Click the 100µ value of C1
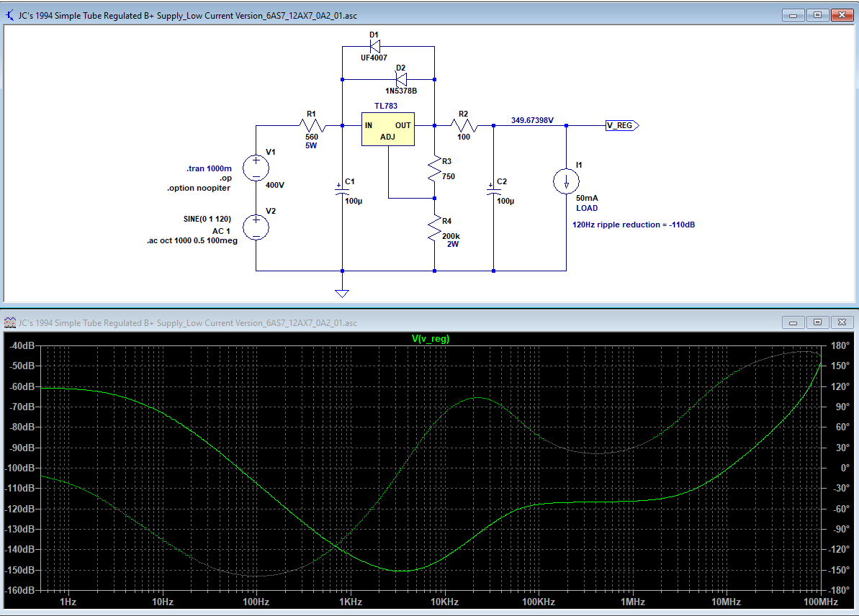This screenshot has height=616, width=859. (354, 201)
